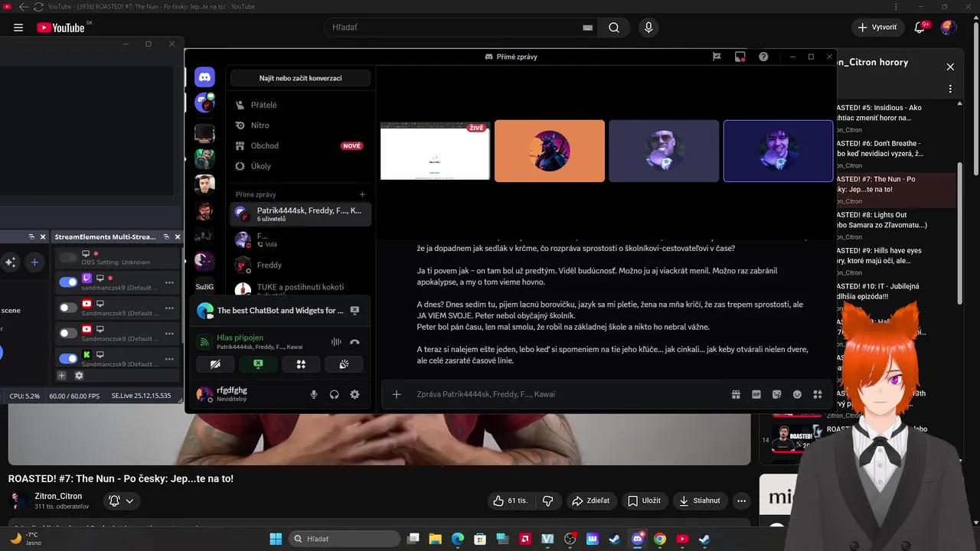Open Úkoly (Quests) in Discord
The height and width of the screenshot is (551, 980).
[300, 166]
